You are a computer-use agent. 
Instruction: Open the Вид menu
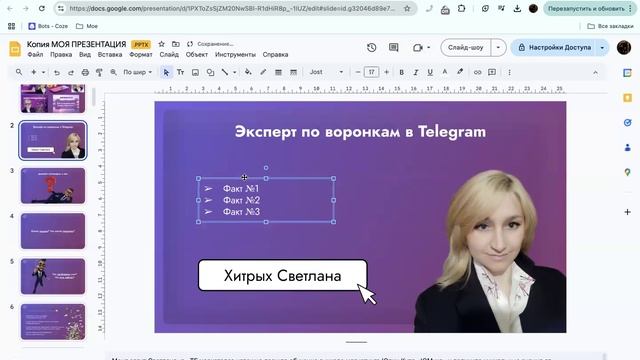85,54
